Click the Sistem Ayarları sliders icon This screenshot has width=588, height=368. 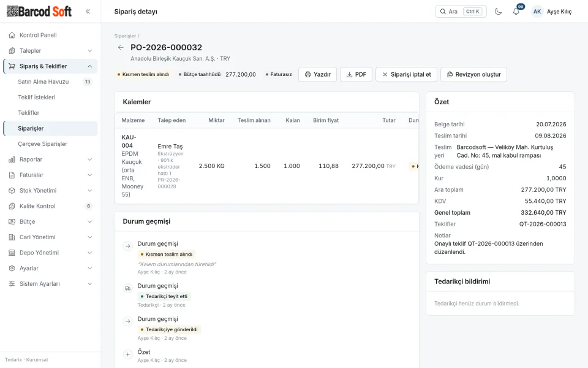[12, 284]
